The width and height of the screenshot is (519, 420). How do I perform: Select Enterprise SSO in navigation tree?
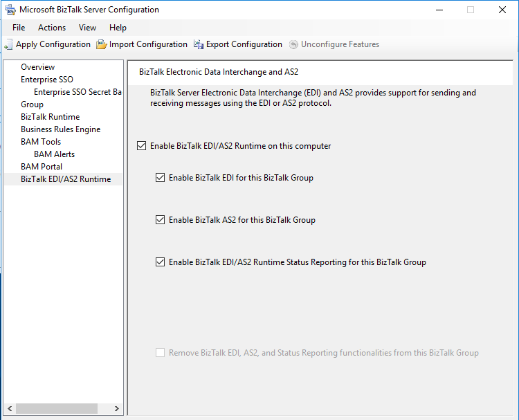47,80
